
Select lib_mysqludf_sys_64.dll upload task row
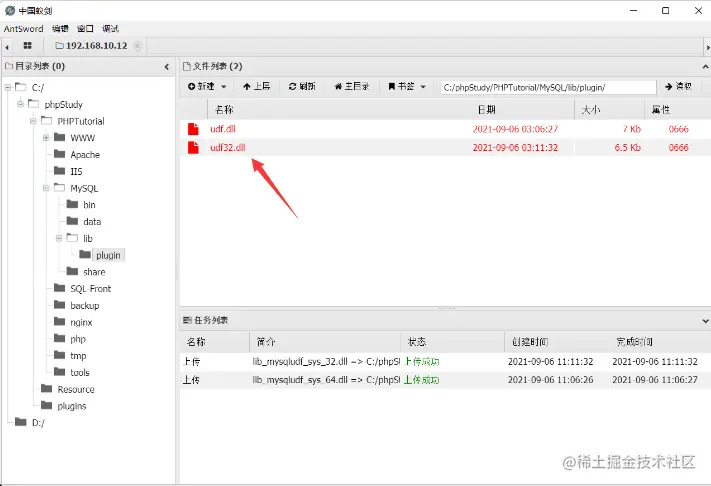445,379
